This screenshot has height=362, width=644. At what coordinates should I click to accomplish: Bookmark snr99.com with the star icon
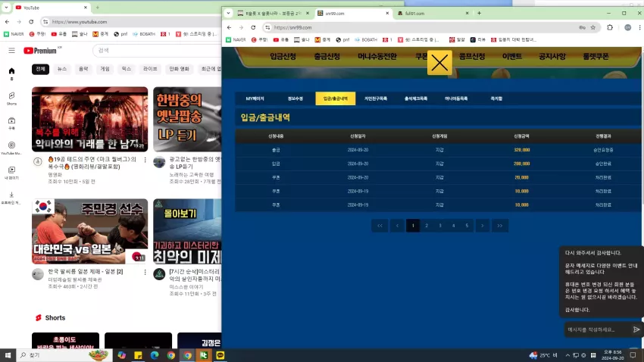point(593,27)
